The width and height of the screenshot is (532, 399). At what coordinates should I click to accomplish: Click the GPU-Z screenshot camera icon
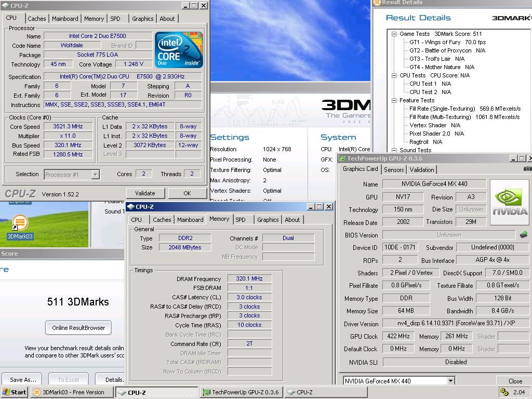(528, 169)
